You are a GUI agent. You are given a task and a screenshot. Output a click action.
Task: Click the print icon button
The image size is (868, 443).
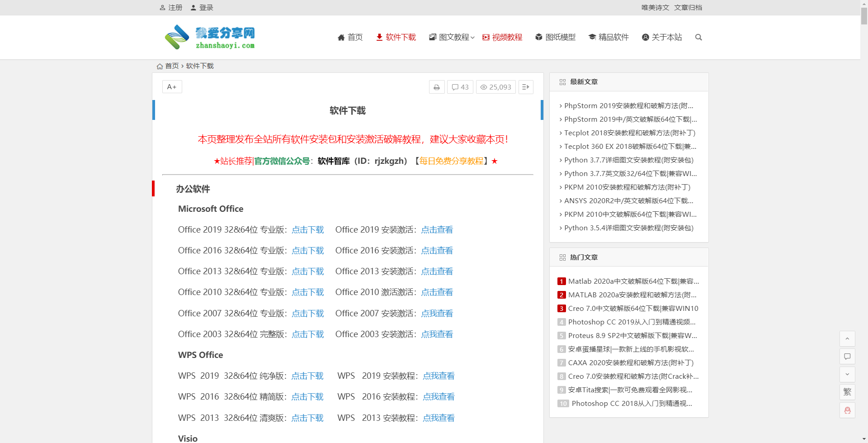coord(437,87)
